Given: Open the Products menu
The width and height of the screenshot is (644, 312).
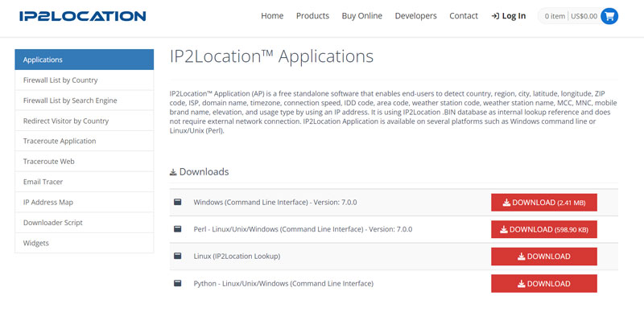Looking at the screenshot, I should [312, 16].
